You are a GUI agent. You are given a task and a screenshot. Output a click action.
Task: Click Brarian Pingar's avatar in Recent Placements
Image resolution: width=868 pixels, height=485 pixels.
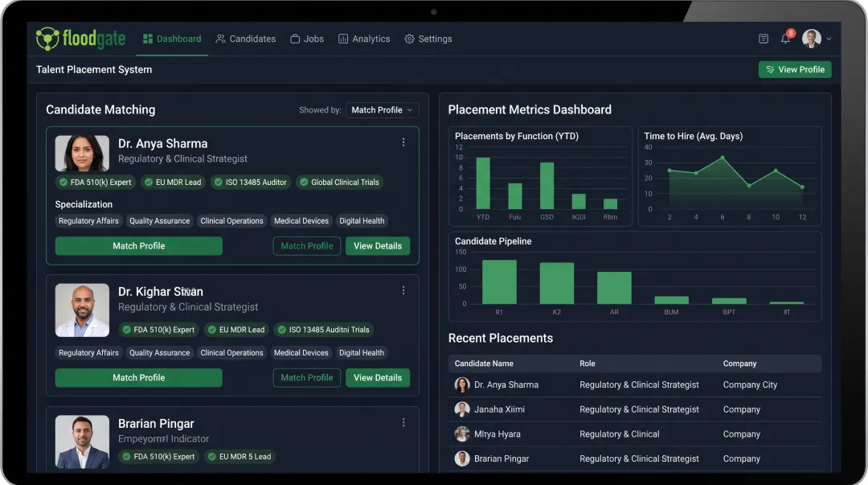click(x=462, y=459)
